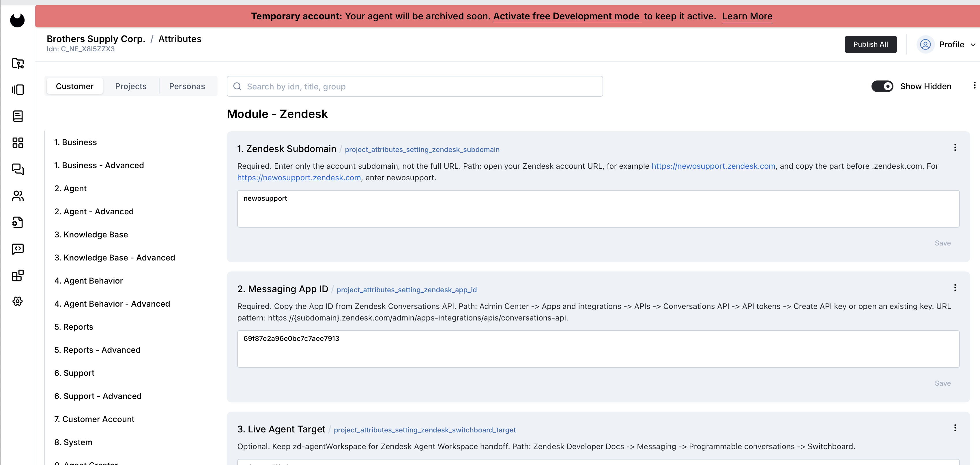Switch to the Personas tab

click(x=187, y=86)
